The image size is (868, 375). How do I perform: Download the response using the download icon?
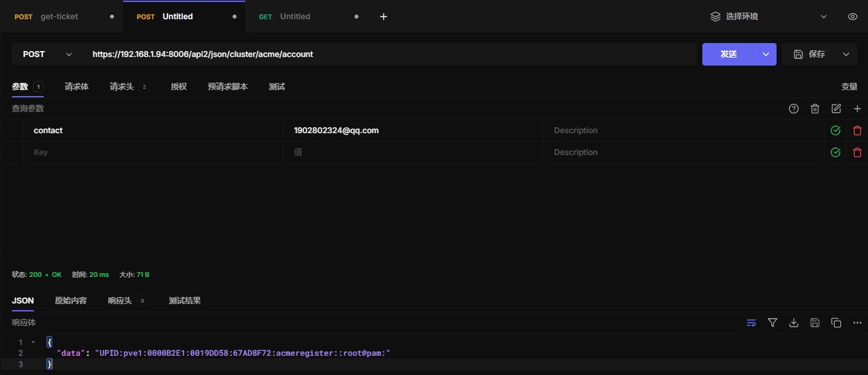click(794, 323)
